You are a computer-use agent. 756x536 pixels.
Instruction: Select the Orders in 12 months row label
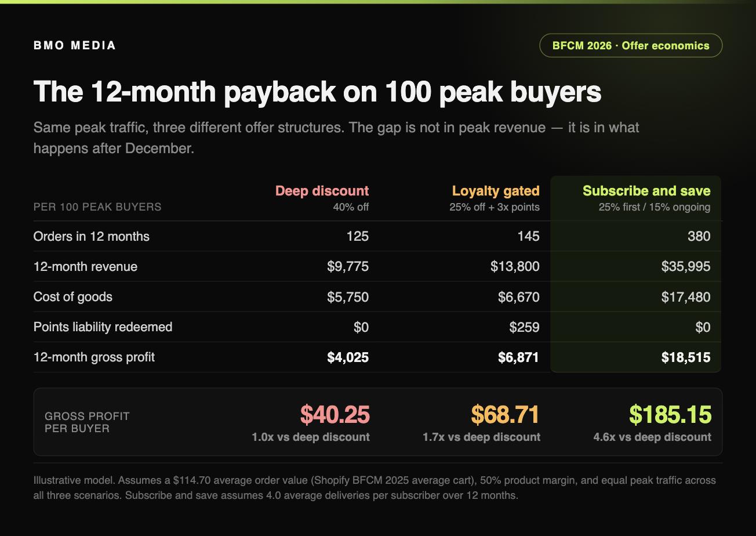tap(92, 236)
